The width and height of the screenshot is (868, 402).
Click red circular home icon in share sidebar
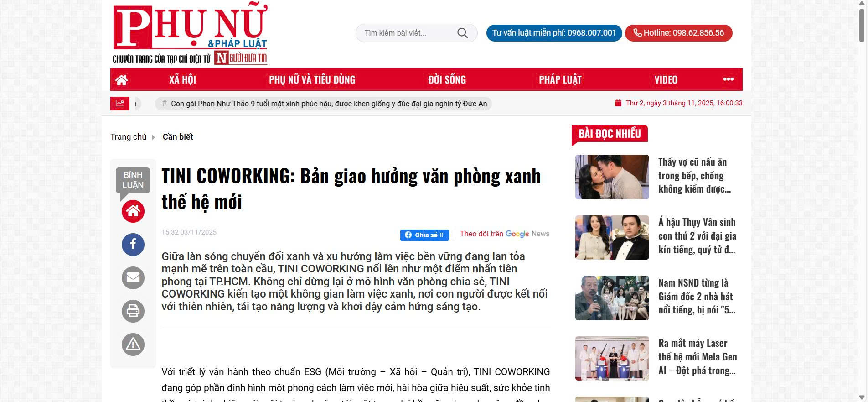pyautogui.click(x=133, y=211)
